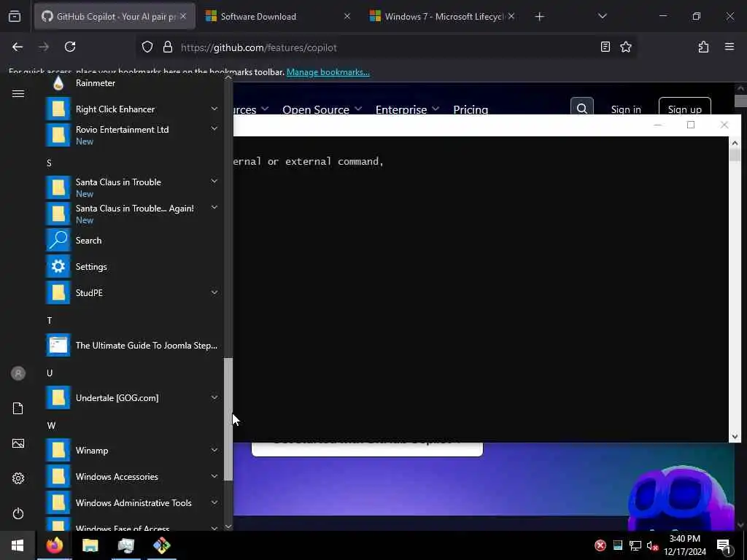The height and width of the screenshot is (560, 747).
Task: Expand Santa Claus in Trouble chevron
Action: click(214, 181)
